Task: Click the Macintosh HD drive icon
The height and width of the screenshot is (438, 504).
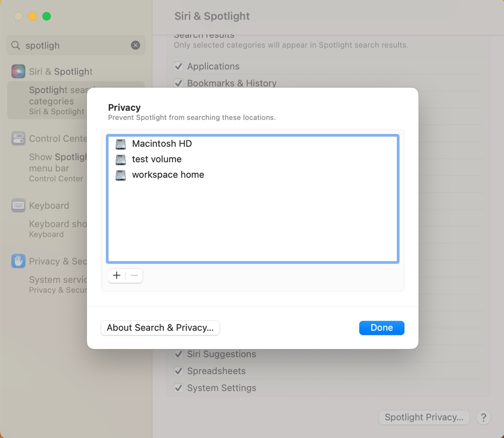Action: pos(121,144)
